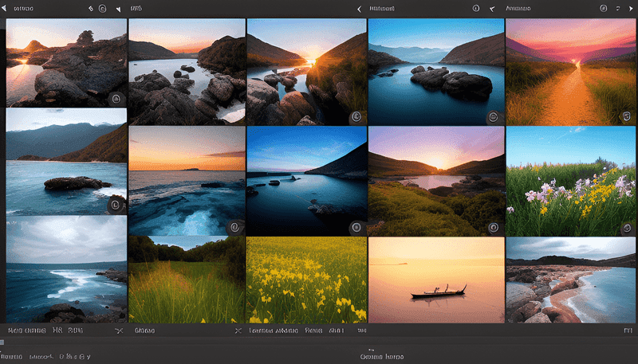Screen dimensions: 638x364
Task: Open the sunset over green hills and pond photo
Action: [436, 181]
